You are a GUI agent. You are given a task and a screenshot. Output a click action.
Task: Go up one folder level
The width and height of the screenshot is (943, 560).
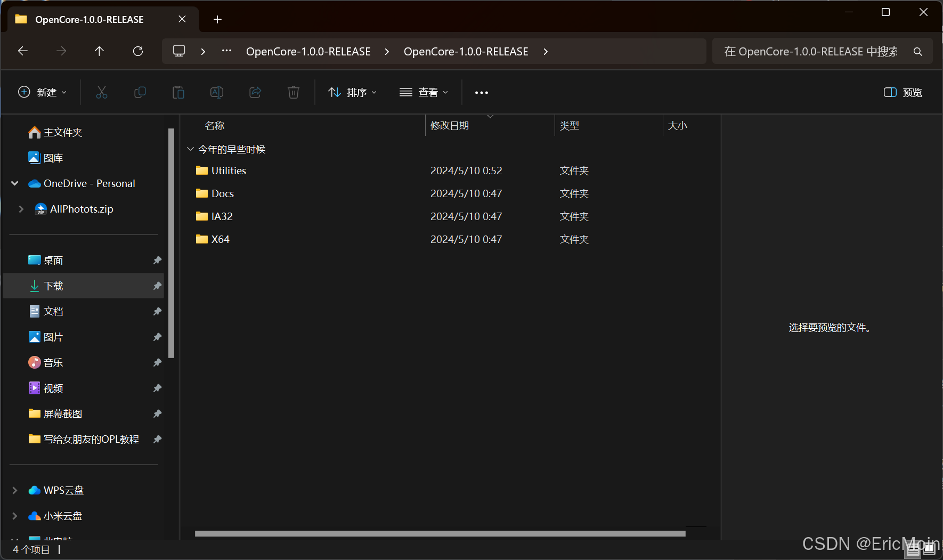click(99, 51)
